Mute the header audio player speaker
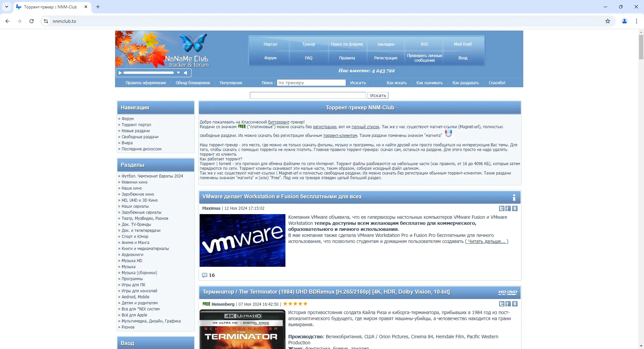This screenshot has width=644, height=349. point(185,72)
